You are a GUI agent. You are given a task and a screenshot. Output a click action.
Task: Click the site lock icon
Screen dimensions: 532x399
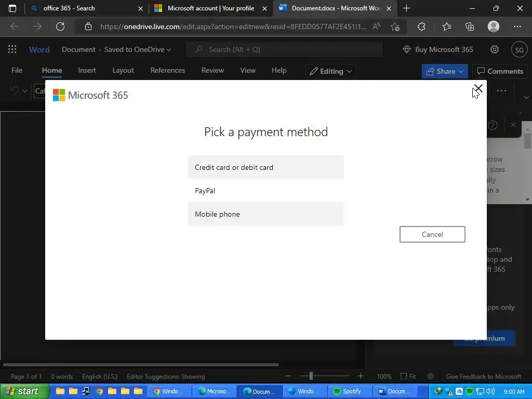(88, 26)
